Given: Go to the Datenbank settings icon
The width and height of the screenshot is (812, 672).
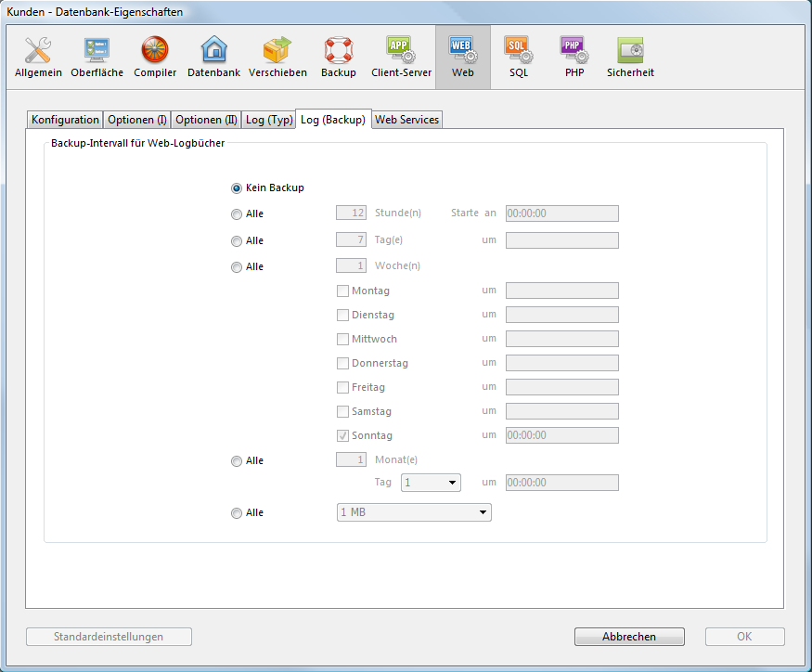Looking at the screenshot, I should (213, 57).
